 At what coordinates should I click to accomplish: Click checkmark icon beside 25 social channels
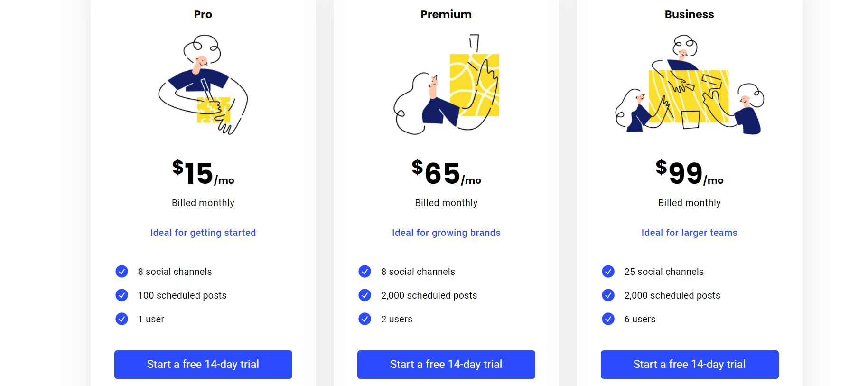point(608,272)
